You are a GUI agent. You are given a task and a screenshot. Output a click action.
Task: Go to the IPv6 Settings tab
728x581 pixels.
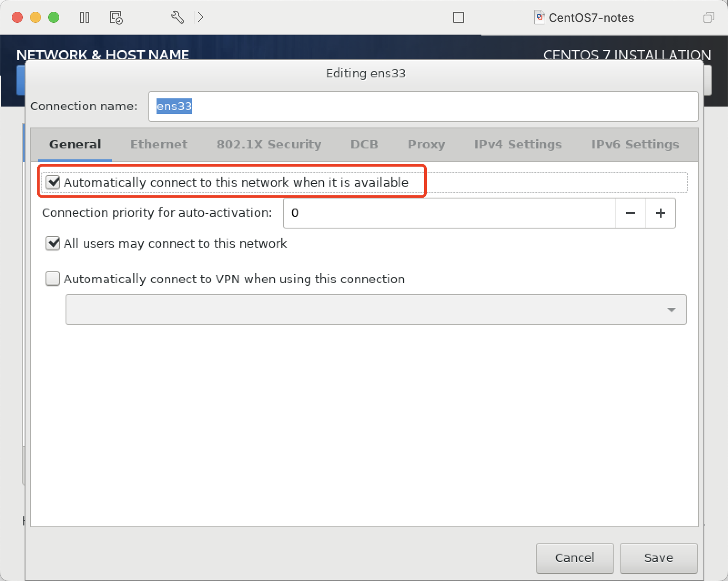(635, 144)
